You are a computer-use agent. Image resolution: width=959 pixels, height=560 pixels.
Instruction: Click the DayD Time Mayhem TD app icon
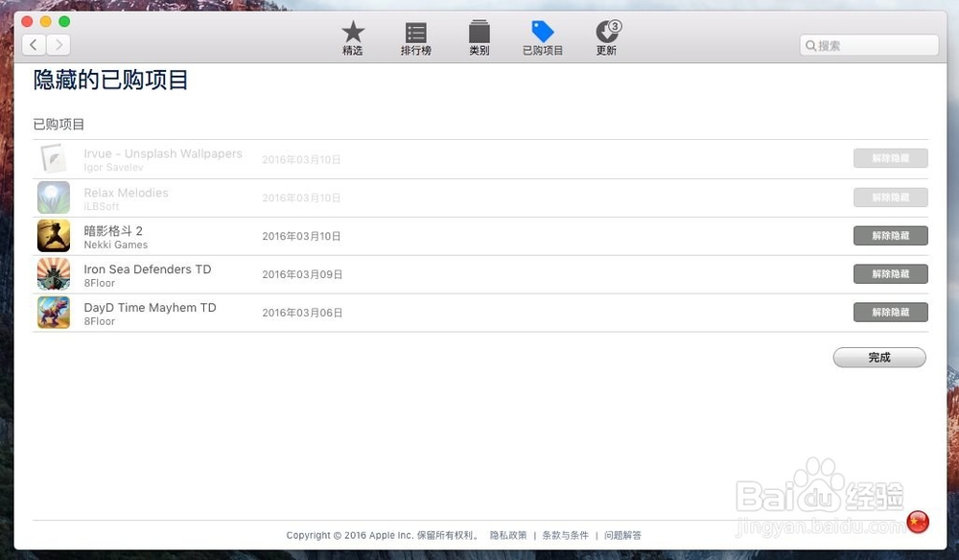coord(53,313)
